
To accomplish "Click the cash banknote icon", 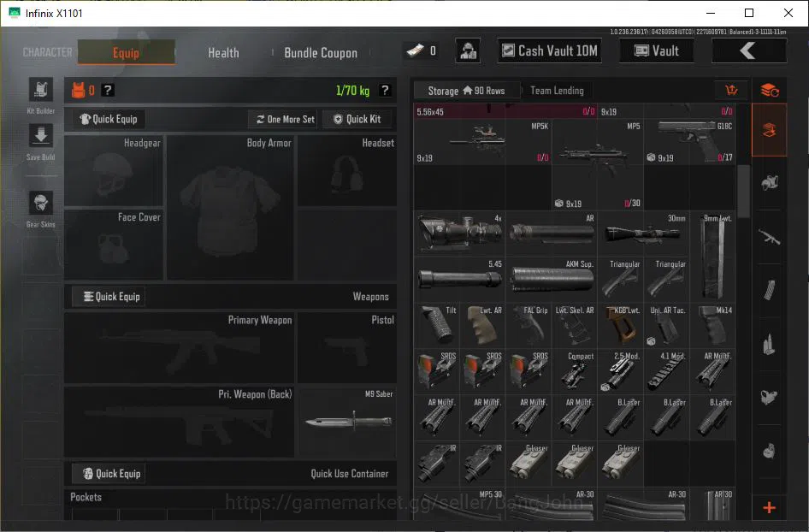I will (x=416, y=50).
